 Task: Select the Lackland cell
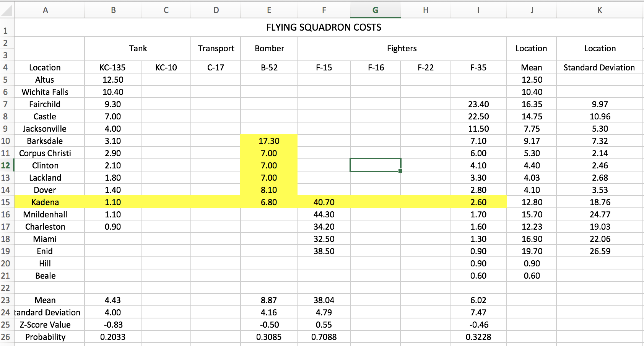49,178
